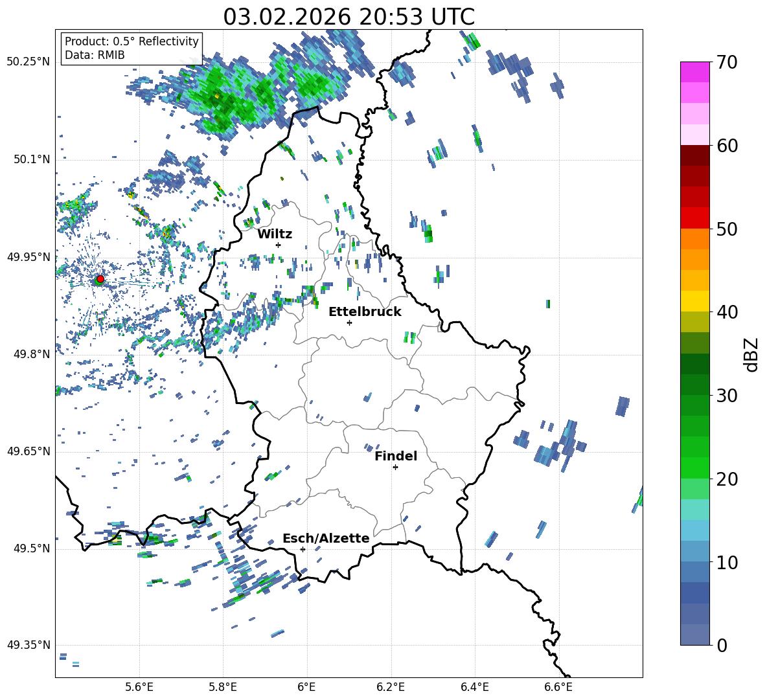Viewport: 767px width, 700px height.
Task: Click the cross marker below Wiltz
Action: pos(279,245)
